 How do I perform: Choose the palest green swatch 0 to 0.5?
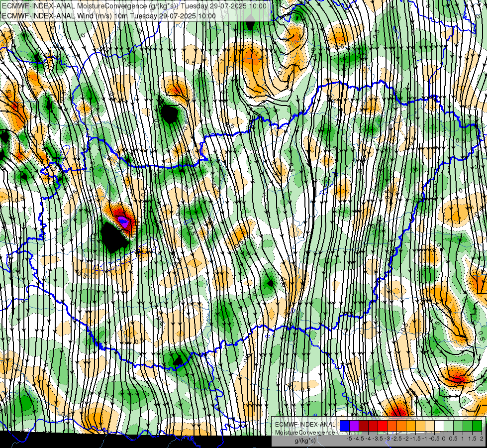(x=449, y=426)
